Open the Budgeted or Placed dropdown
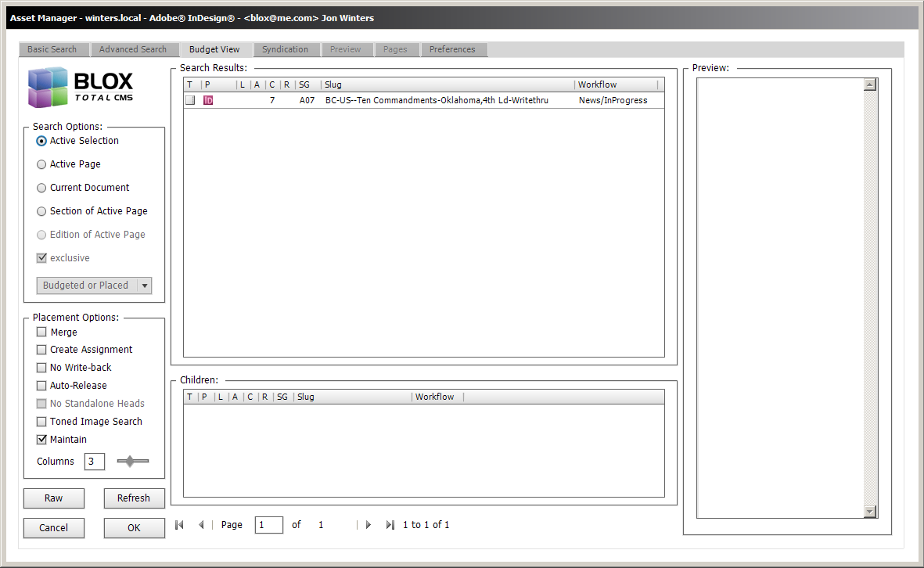This screenshot has width=924, height=568. [x=94, y=286]
